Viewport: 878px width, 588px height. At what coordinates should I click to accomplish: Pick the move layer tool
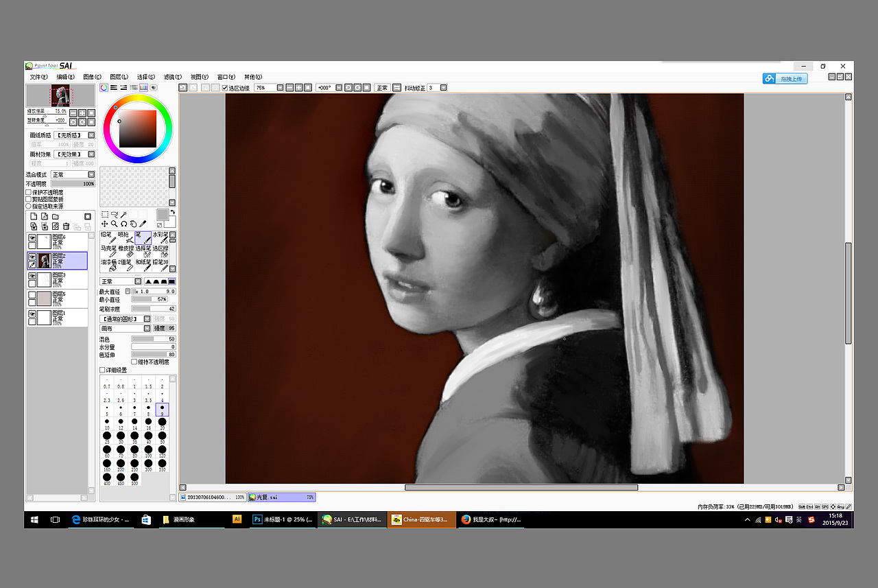[x=105, y=224]
